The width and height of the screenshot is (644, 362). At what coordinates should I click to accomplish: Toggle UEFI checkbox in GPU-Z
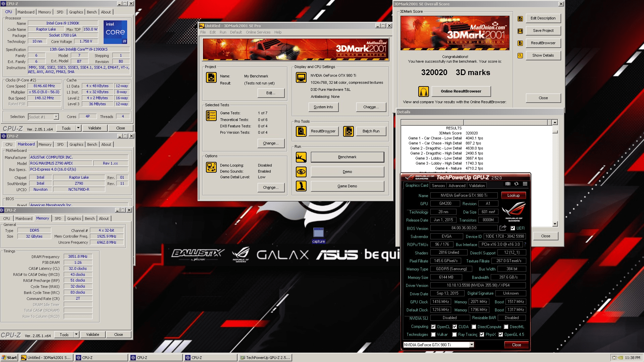[513, 228]
